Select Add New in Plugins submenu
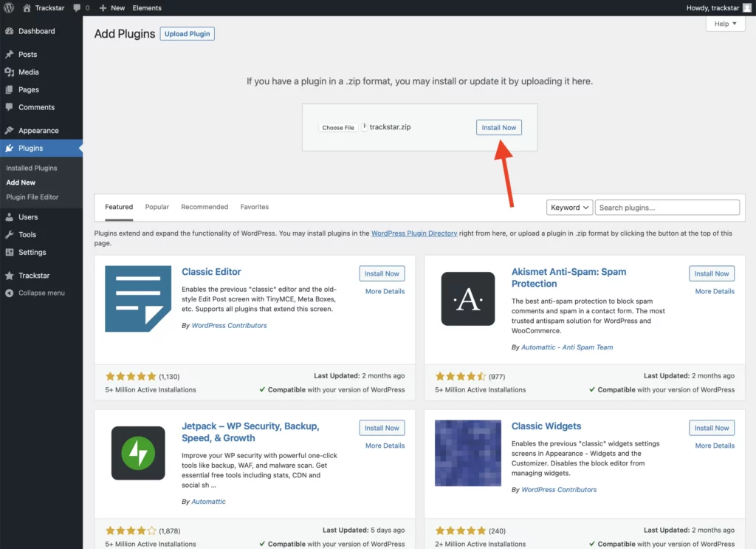Screen dimensions: 756x549 [x=21, y=183]
